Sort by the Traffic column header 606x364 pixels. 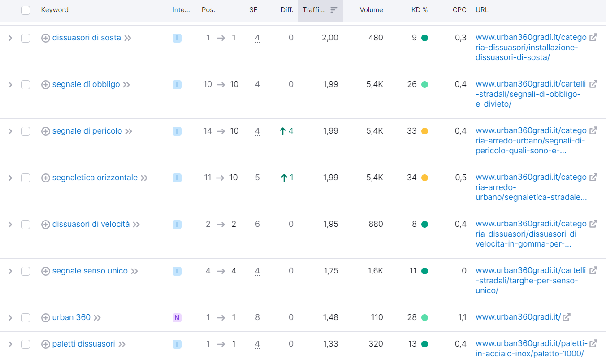(320, 10)
